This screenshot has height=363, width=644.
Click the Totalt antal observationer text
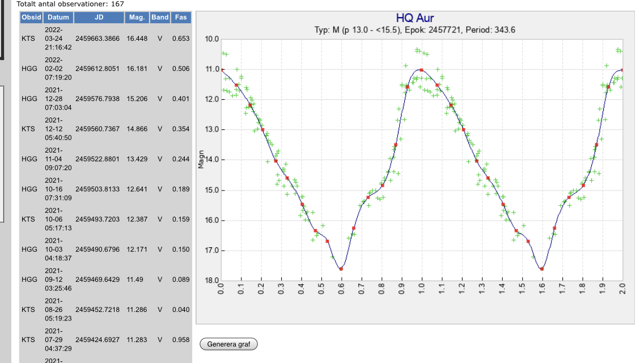pyautogui.click(x=70, y=4)
